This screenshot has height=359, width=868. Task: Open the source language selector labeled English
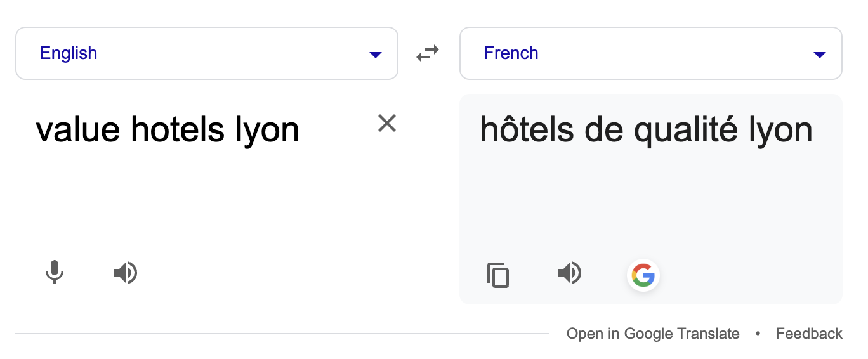pyautogui.click(x=207, y=53)
